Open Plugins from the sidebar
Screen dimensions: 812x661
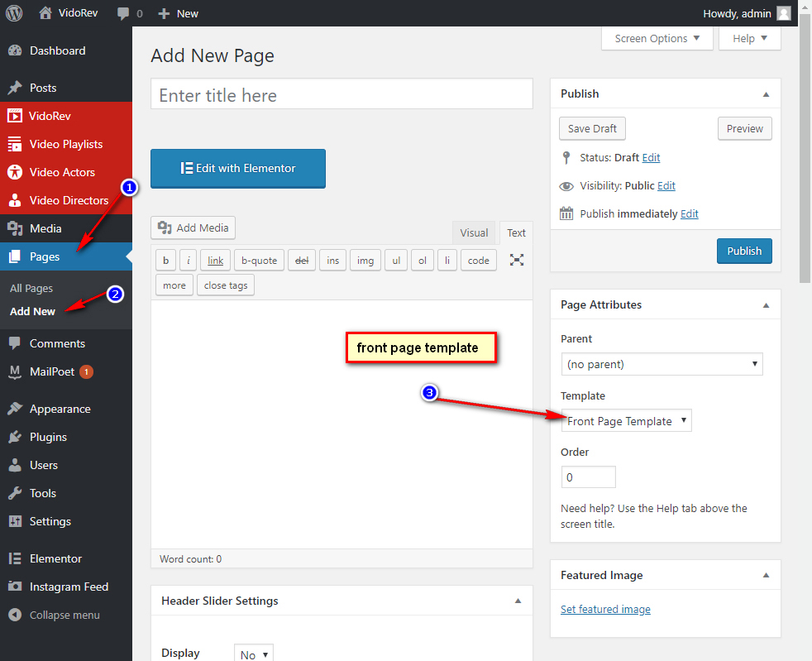(x=48, y=437)
